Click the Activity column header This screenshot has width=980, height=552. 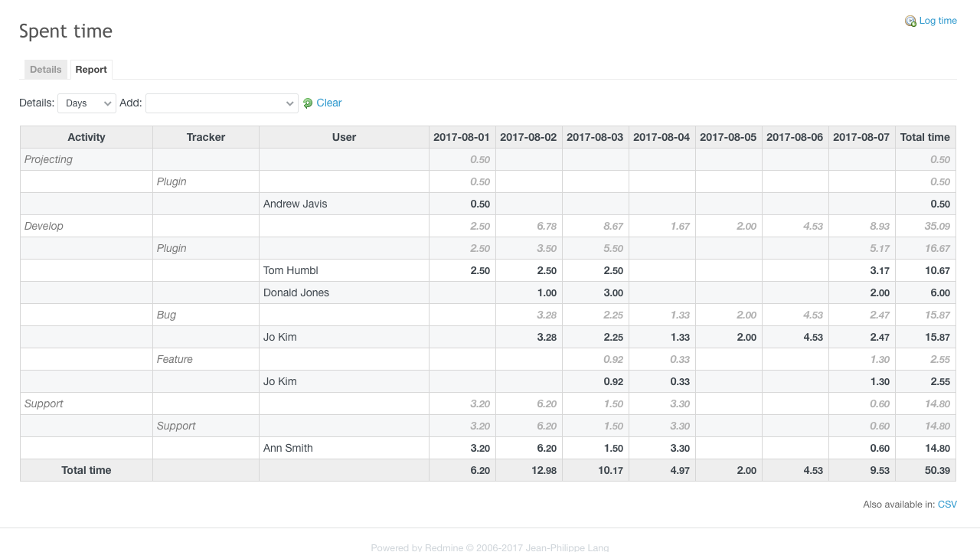pos(86,137)
